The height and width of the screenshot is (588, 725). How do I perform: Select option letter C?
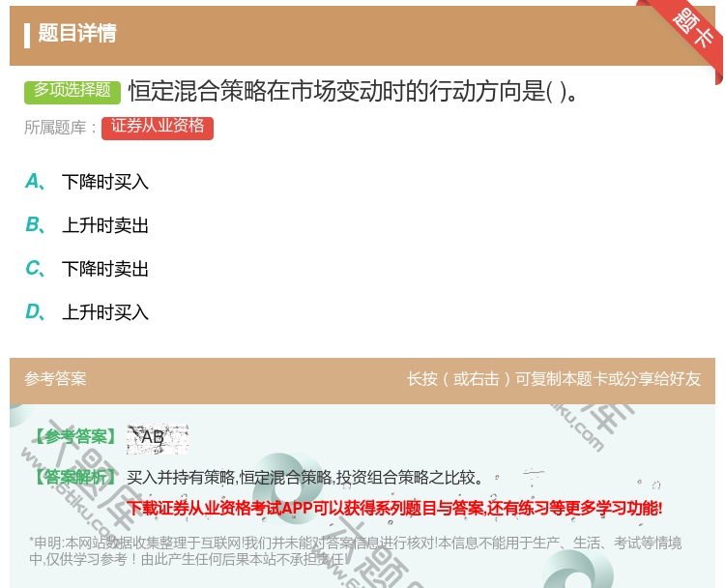34,269
